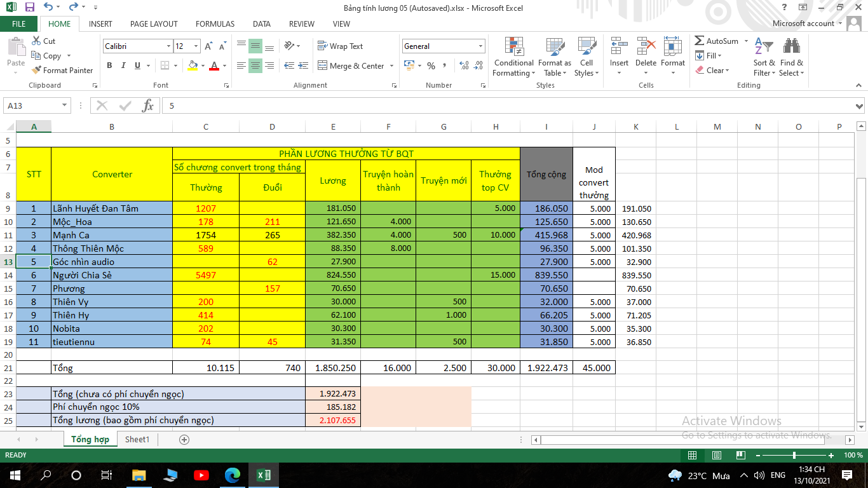Click the Merge & Center button
Image resolution: width=868 pixels, height=488 pixels.
tap(356, 65)
